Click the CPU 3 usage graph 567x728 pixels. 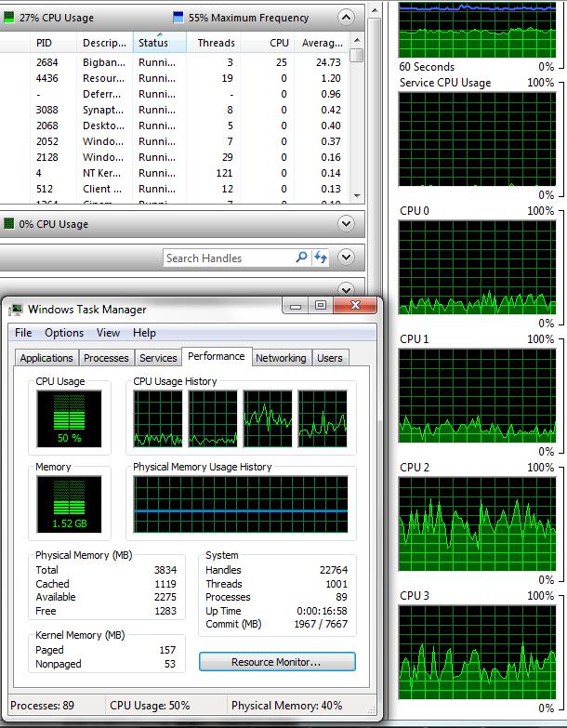(477, 653)
